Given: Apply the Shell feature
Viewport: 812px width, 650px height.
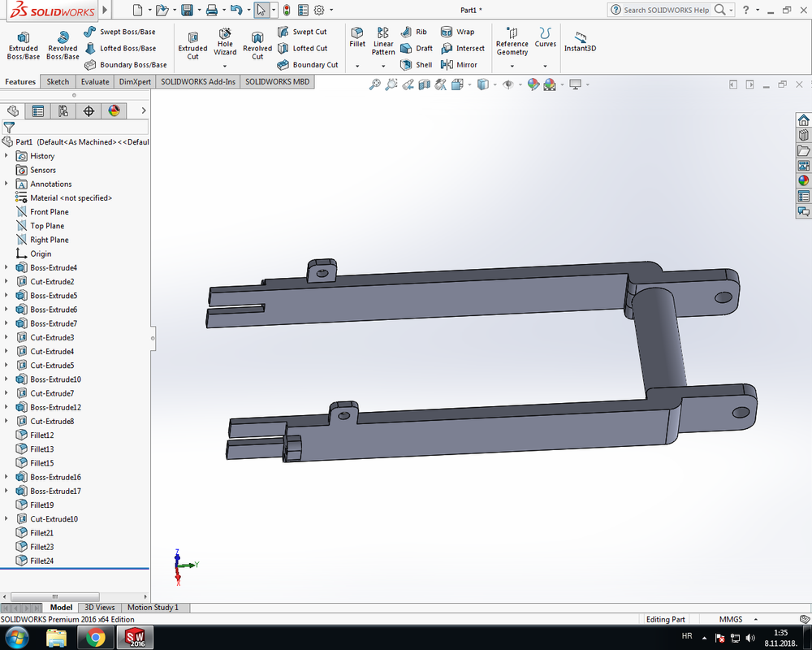Looking at the screenshot, I should coord(417,65).
